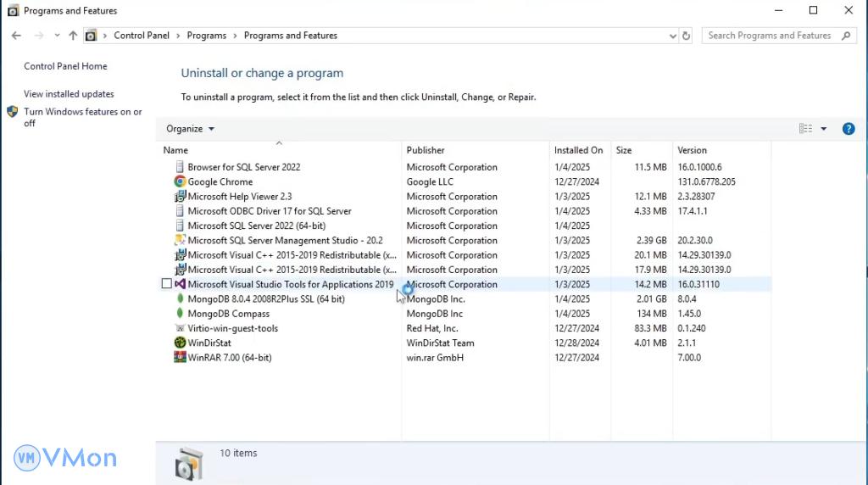The image size is (868, 485).
Task: Select the WinDirStat icon in list
Action: tap(180, 343)
